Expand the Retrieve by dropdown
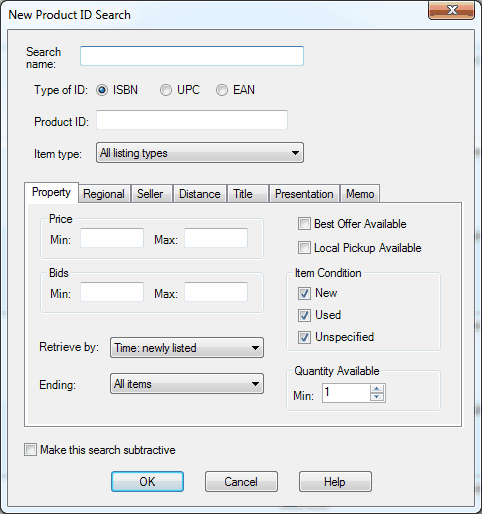Viewport: 482px width, 514px height. [x=187, y=348]
